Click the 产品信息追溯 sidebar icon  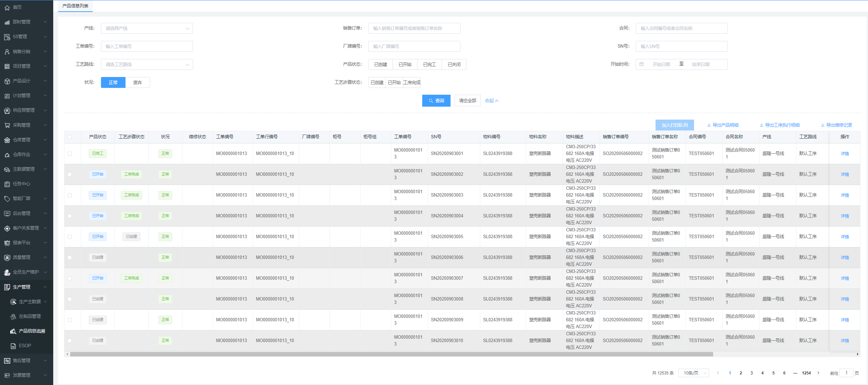pos(13,331)
